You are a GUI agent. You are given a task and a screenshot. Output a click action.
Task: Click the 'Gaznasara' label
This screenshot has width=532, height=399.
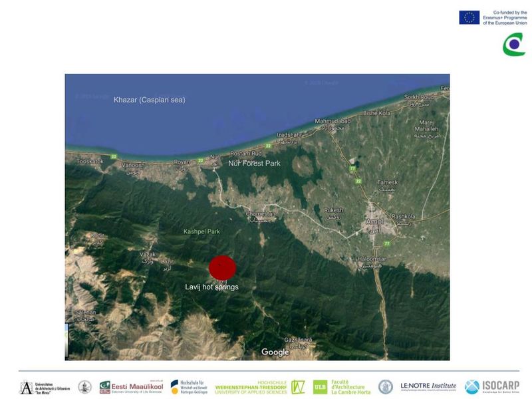point(298,340)
